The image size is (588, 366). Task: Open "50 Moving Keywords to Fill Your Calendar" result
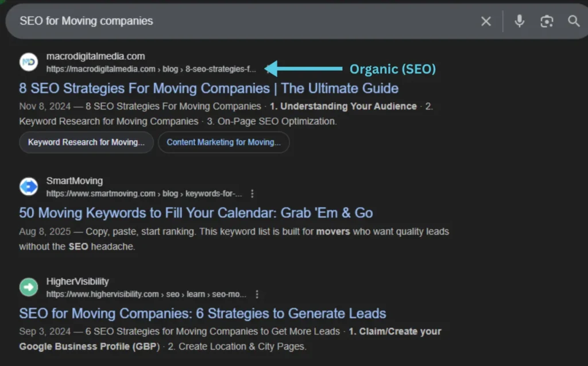196,213
